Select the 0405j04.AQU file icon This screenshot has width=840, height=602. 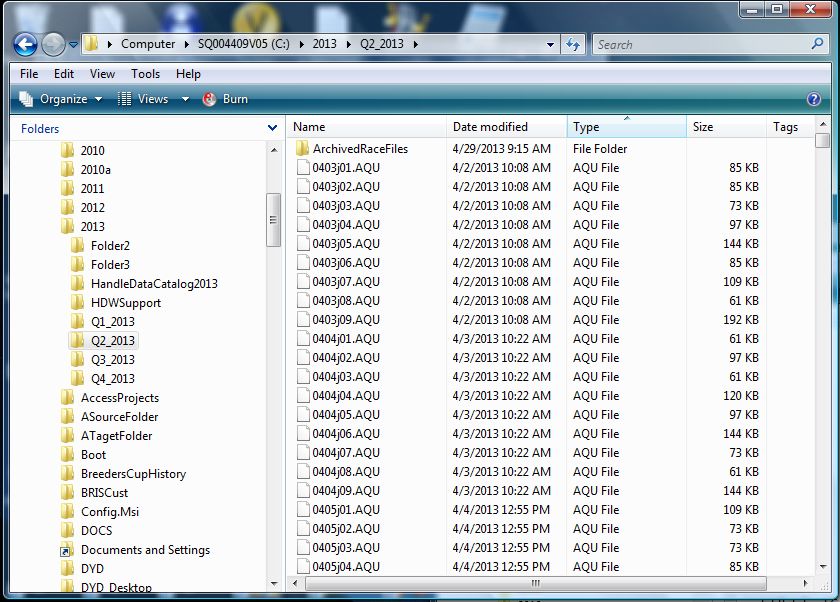(303, 567)
